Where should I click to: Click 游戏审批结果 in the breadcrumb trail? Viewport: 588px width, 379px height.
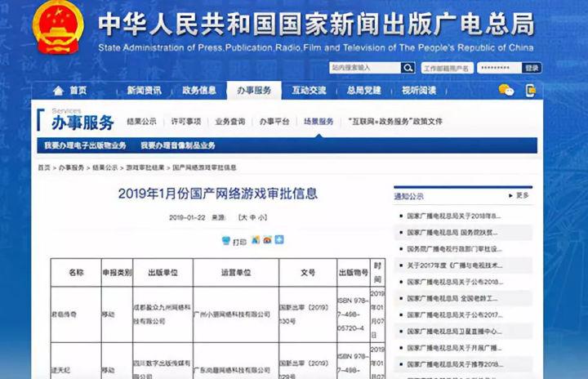(145, 167)
